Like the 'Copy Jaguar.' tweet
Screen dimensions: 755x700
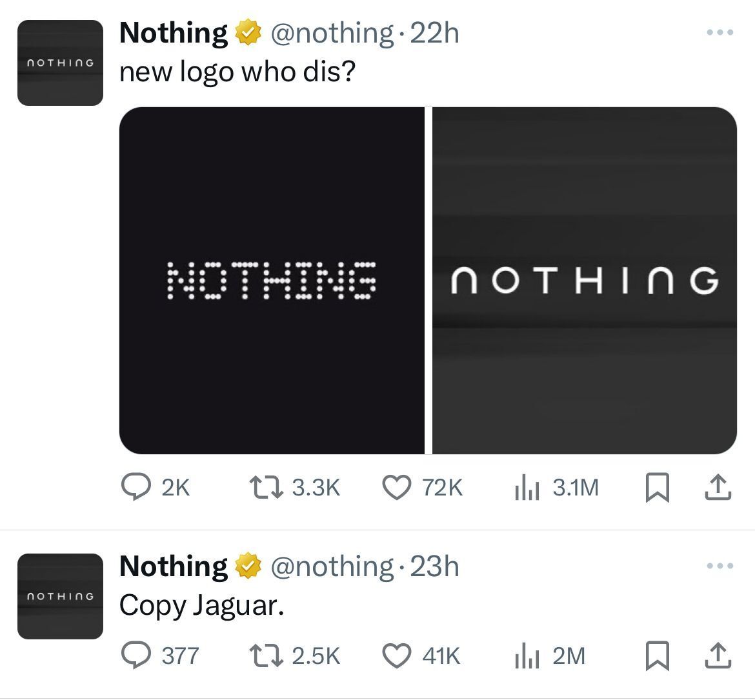click(397, 657)
